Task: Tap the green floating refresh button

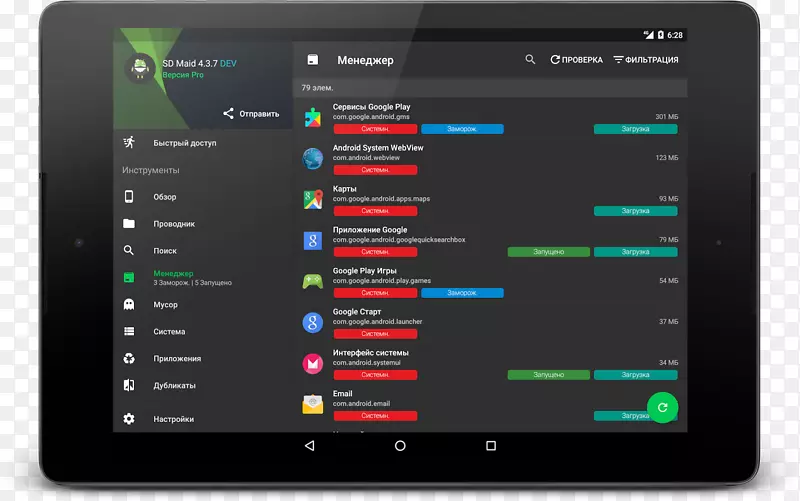Action: [662, 407]
